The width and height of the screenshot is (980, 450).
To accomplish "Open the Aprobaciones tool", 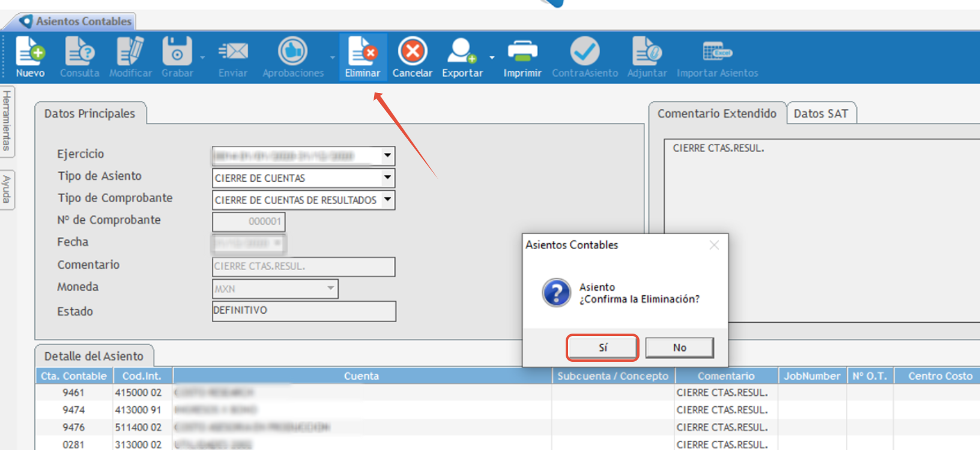I will click(x=293, y=57).
